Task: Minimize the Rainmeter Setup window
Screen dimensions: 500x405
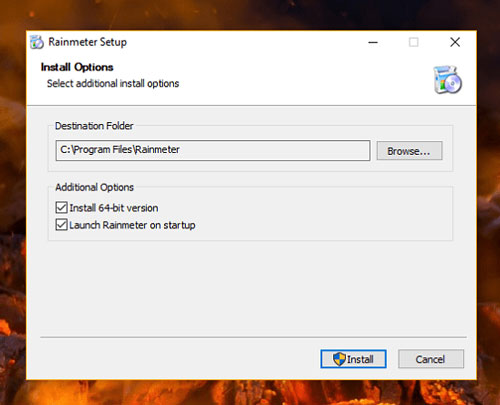Action: (373, 42)
